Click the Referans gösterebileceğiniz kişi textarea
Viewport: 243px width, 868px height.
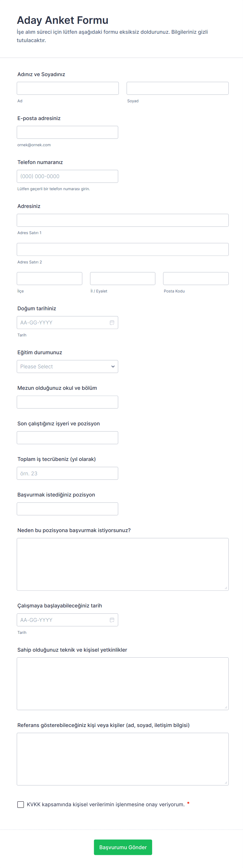coord(123,759)
